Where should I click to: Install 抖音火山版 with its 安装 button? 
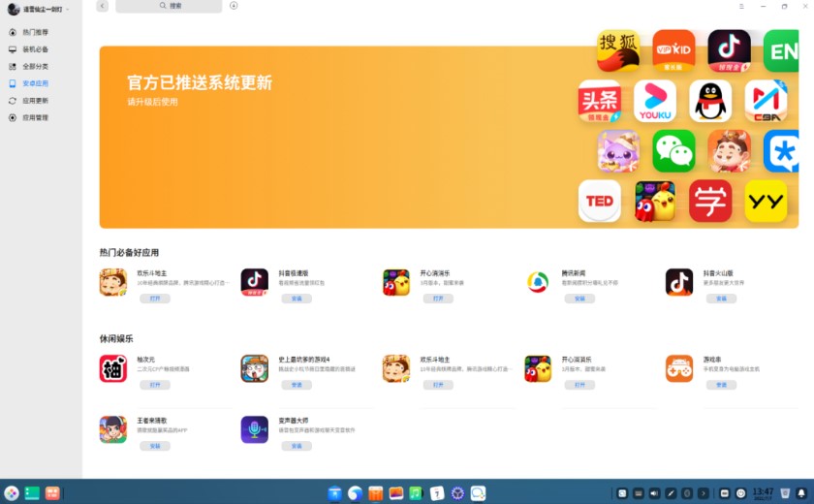point(721,299)
